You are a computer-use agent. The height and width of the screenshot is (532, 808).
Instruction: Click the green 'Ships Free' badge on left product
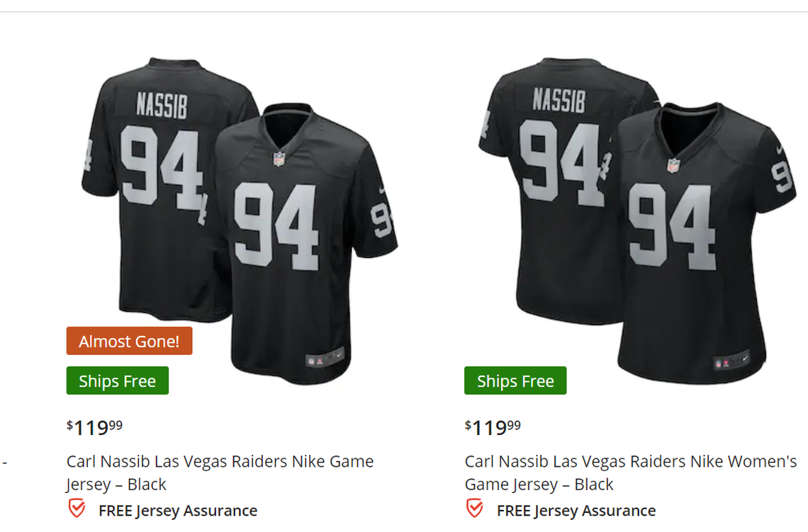[117, 380]
